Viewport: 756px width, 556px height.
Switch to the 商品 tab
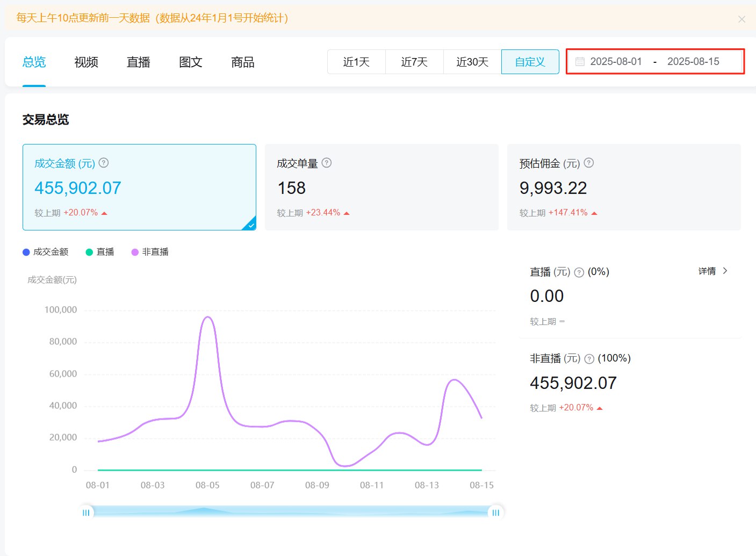pos(242,62)
